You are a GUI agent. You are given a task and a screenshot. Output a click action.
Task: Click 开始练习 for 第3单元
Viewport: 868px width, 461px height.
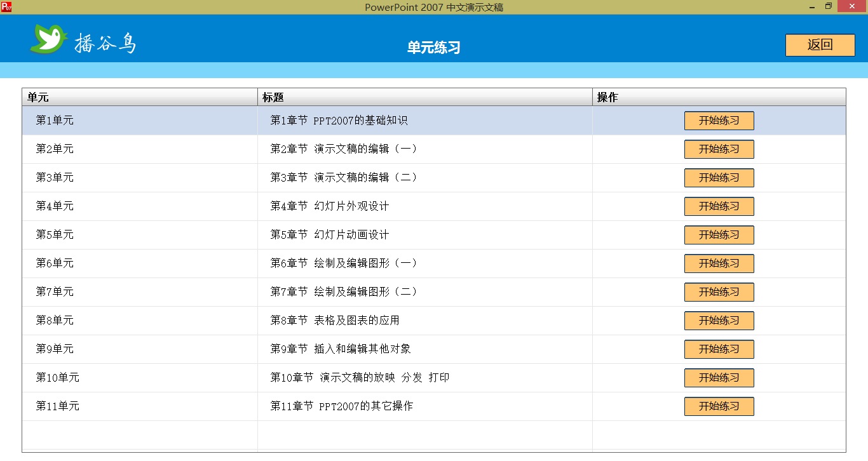click(x=719, y=178)
